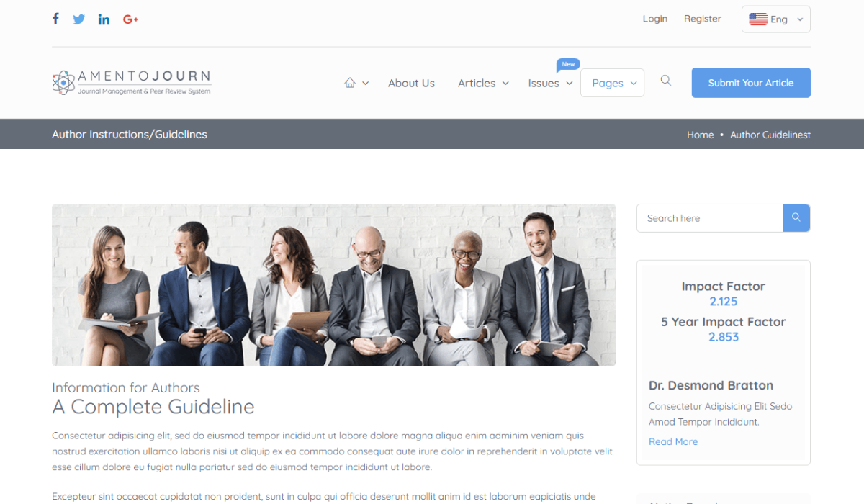Click the US flag language icon
This screenshot has width=864, height=504.
tap(758, 19)
